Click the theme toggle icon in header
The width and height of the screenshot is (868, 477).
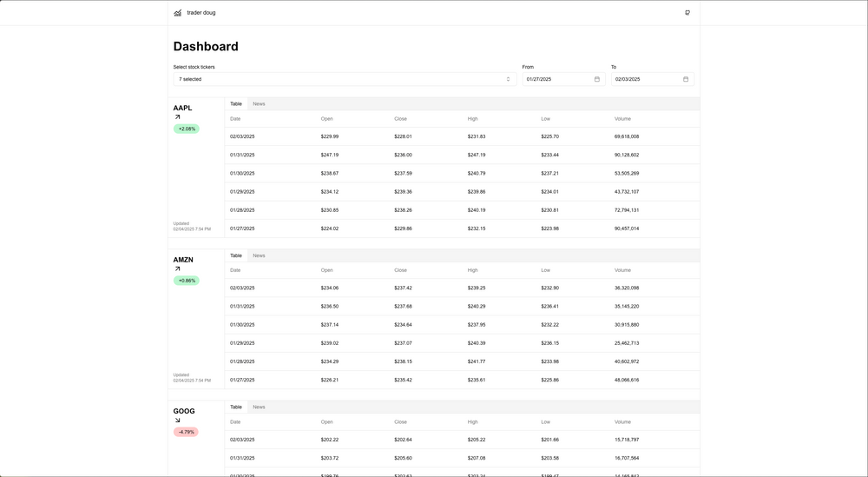coord(687,13)
